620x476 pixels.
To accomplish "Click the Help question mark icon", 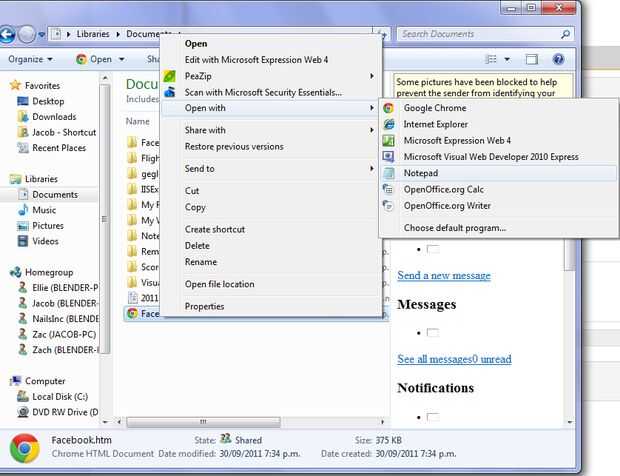I will 558,59.
